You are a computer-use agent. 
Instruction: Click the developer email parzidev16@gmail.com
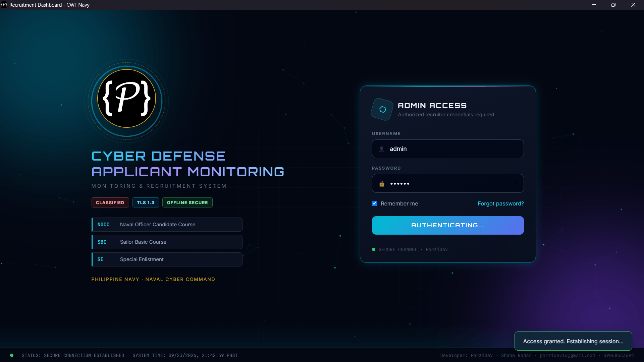point(568,355)
